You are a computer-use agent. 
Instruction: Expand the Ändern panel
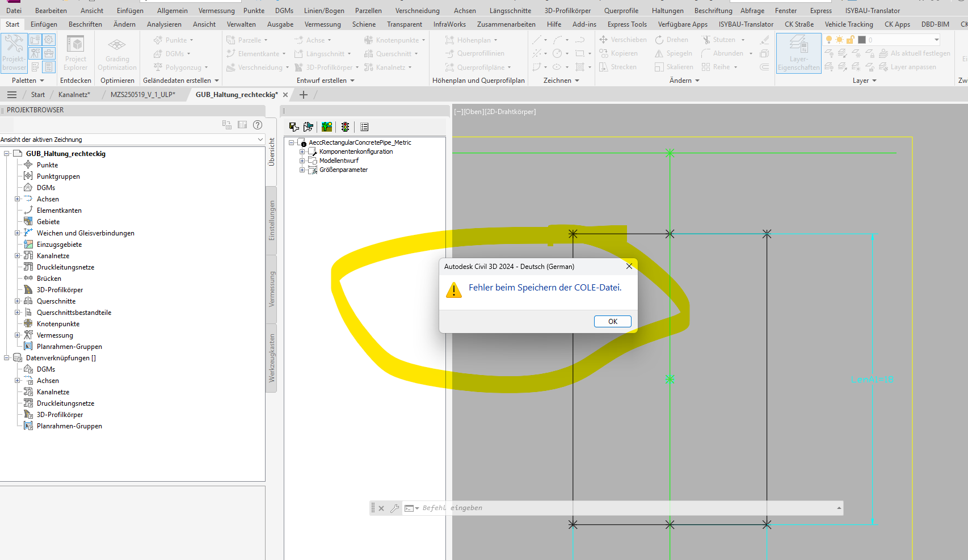(x=685, y=81)
